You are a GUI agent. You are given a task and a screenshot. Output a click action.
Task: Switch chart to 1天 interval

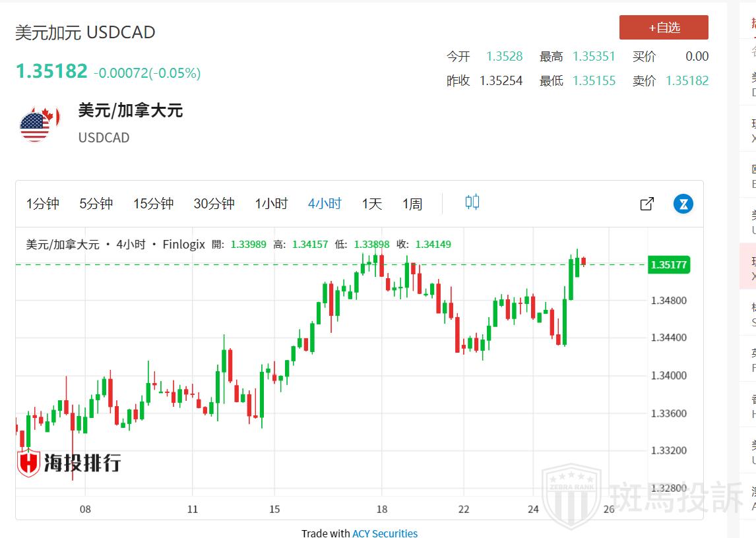pyautogui.click(x=372, y=204)
